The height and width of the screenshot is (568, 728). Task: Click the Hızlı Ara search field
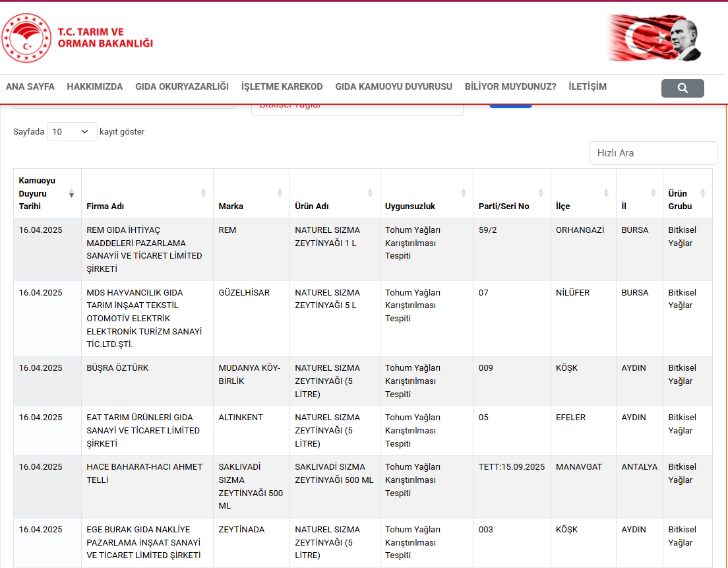[653, 153]
